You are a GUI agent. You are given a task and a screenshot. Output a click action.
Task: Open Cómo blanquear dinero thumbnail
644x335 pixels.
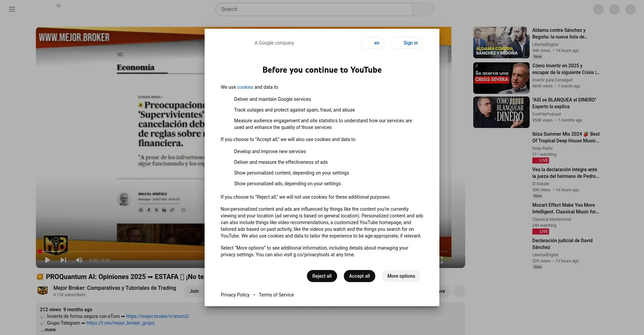[501, 112]
